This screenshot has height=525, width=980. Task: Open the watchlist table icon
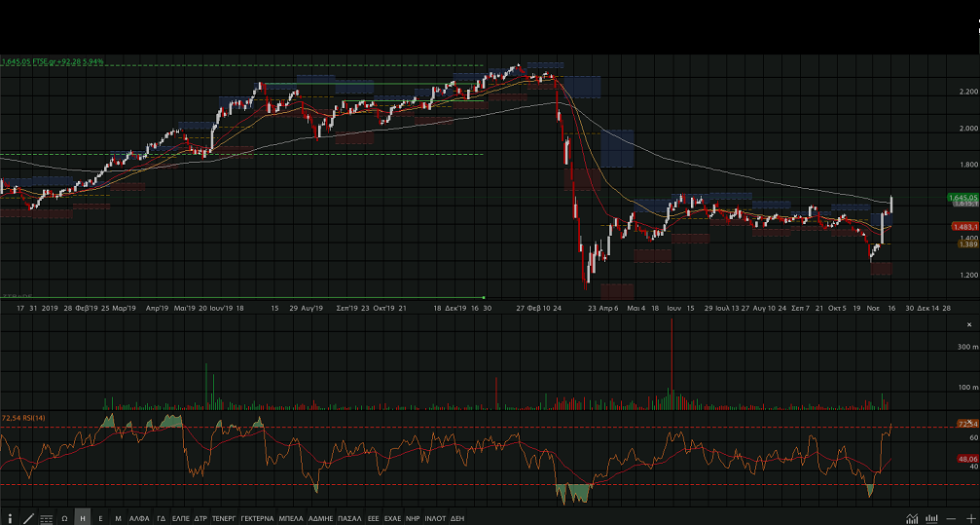46,518
